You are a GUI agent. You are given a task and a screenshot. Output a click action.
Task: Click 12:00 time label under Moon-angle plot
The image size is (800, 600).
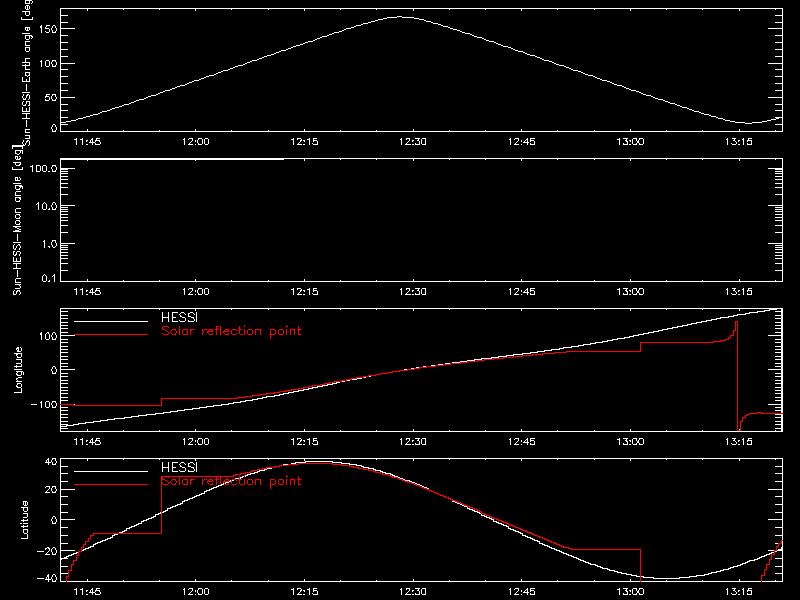[x=195, y=291]
